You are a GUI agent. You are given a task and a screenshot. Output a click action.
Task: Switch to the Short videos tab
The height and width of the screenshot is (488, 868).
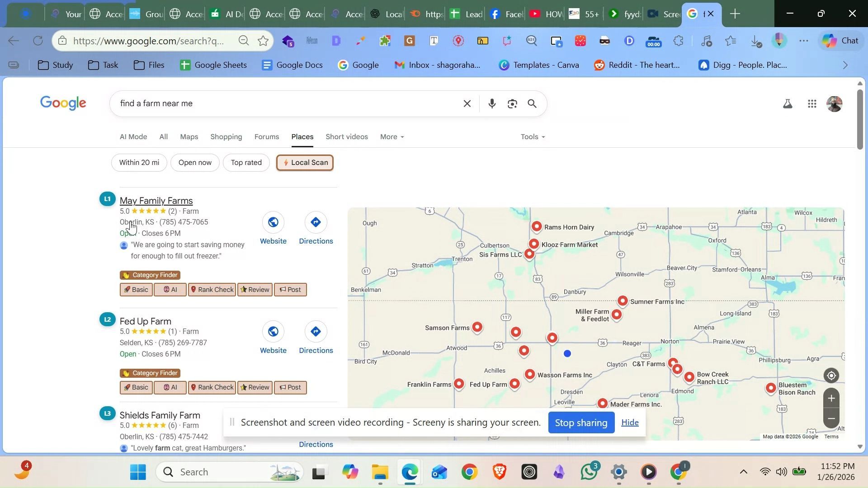pyautogui.click(x=347, y=137)
